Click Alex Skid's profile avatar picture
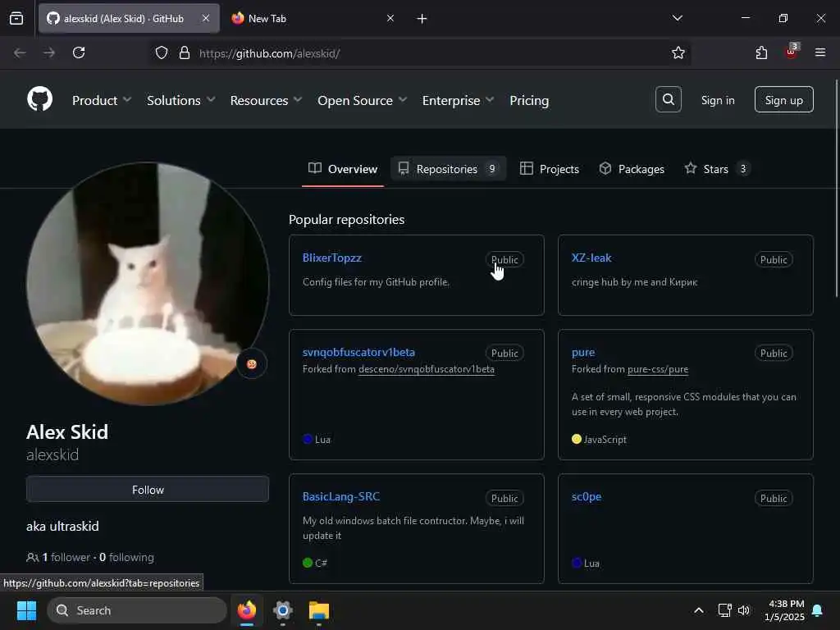The image size is (840, 630). click(148, 284)
